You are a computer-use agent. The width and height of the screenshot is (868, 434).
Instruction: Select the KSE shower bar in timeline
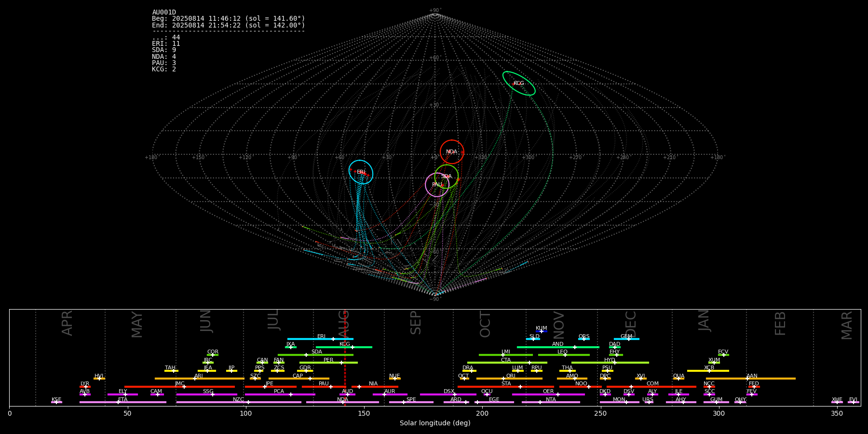pyautogui.click(x=56, y=402)
